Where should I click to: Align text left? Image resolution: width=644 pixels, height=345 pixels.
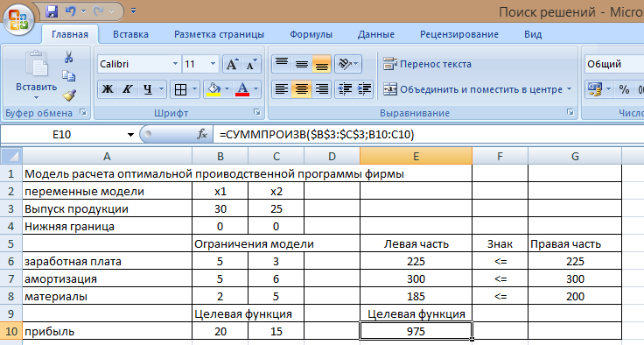pyautogui.click(x=282, y=89)
